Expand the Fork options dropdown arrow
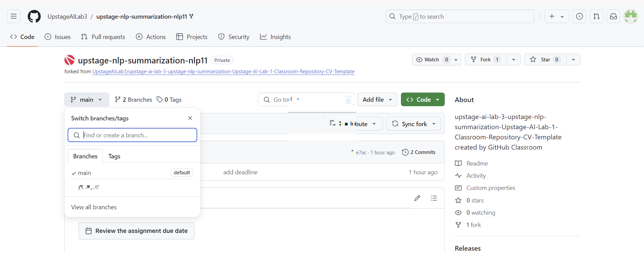Screen dimensions: 644x253 coord(514,60)
